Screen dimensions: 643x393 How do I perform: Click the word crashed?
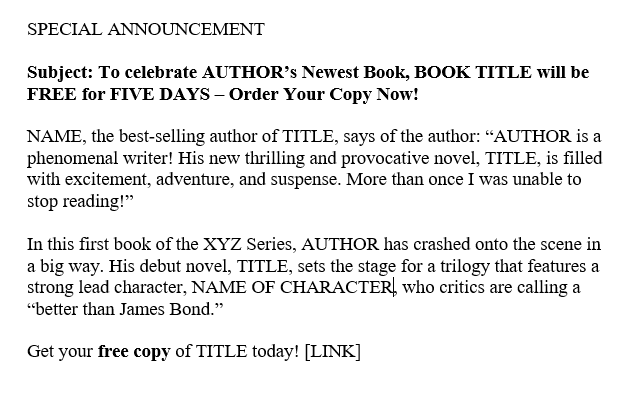(441, 244)
